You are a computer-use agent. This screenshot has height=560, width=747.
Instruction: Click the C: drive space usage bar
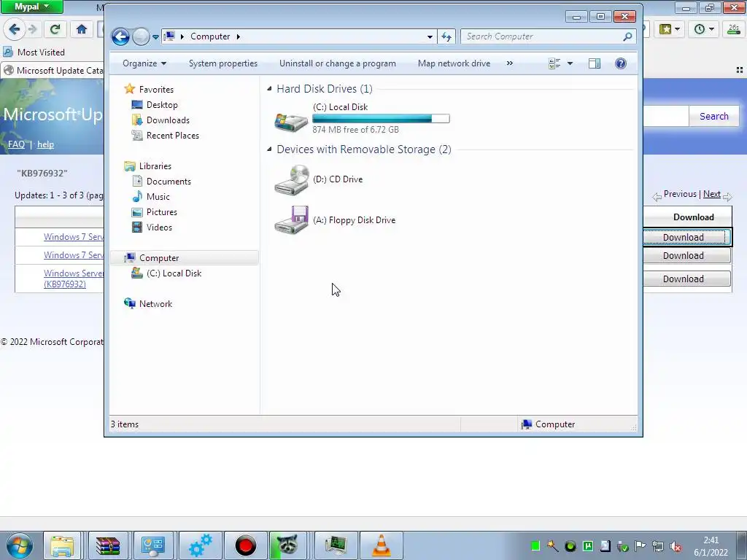pyautogui.click(x=381, y=118)
